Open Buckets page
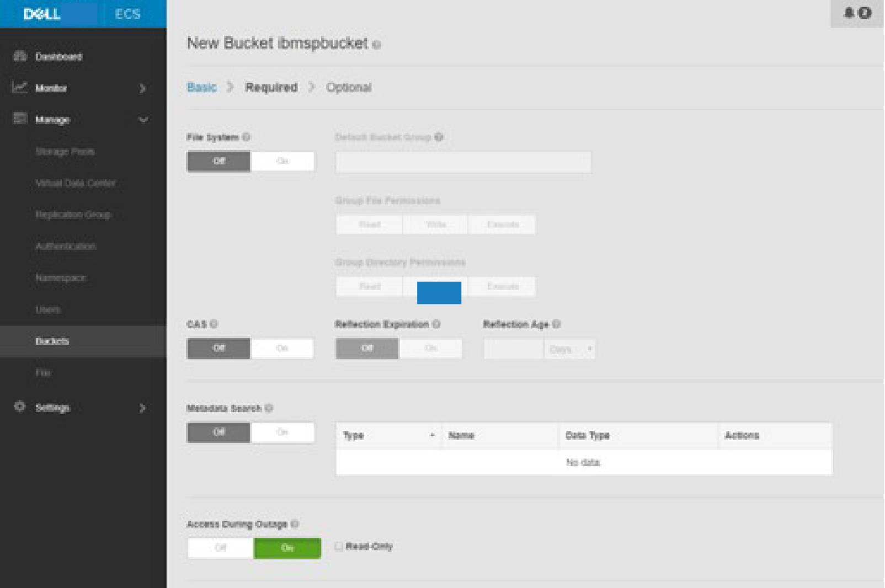The height and width of the screenshot is (588, 885). tap(83, 341)
